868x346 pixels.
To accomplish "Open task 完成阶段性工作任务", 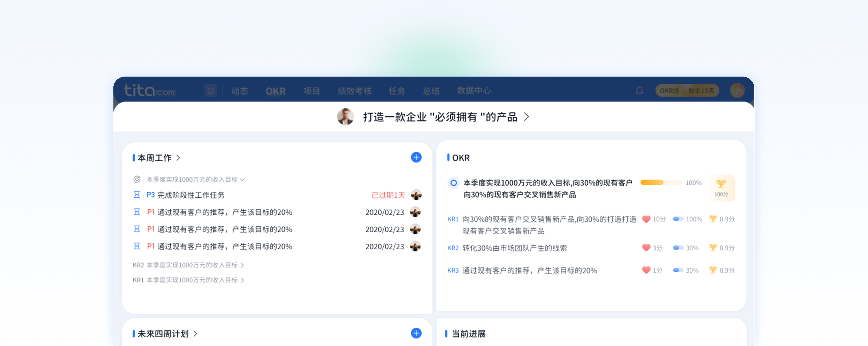I will [x=191, y=195].
